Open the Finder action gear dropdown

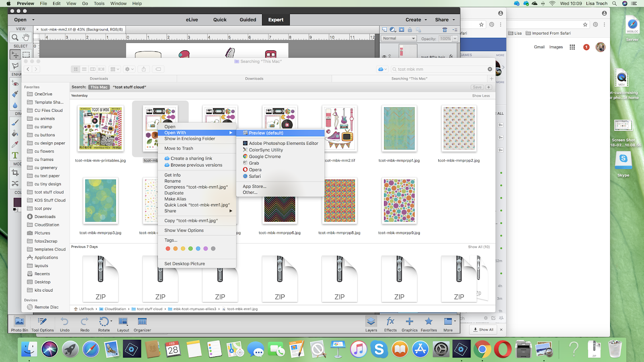click(x=129, y=69)
